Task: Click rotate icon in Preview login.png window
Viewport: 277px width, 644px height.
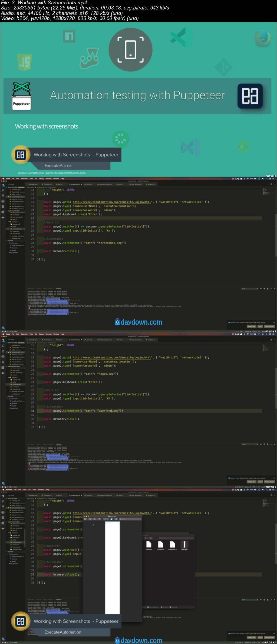Action: (x=111, y=519)
